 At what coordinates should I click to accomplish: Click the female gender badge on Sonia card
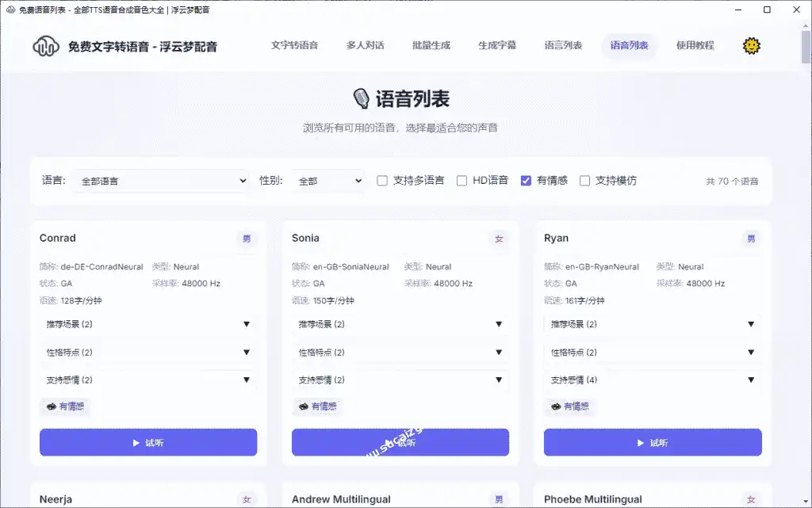499,239
